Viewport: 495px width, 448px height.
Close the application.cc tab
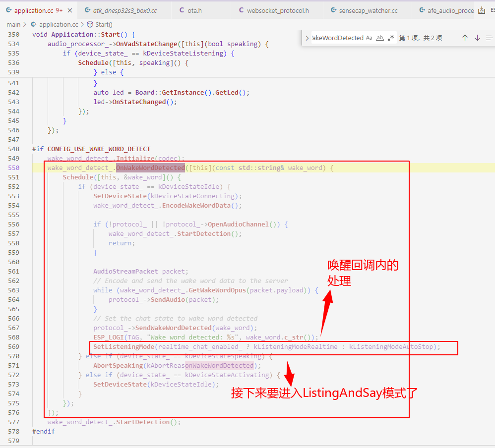coord(70,11)
